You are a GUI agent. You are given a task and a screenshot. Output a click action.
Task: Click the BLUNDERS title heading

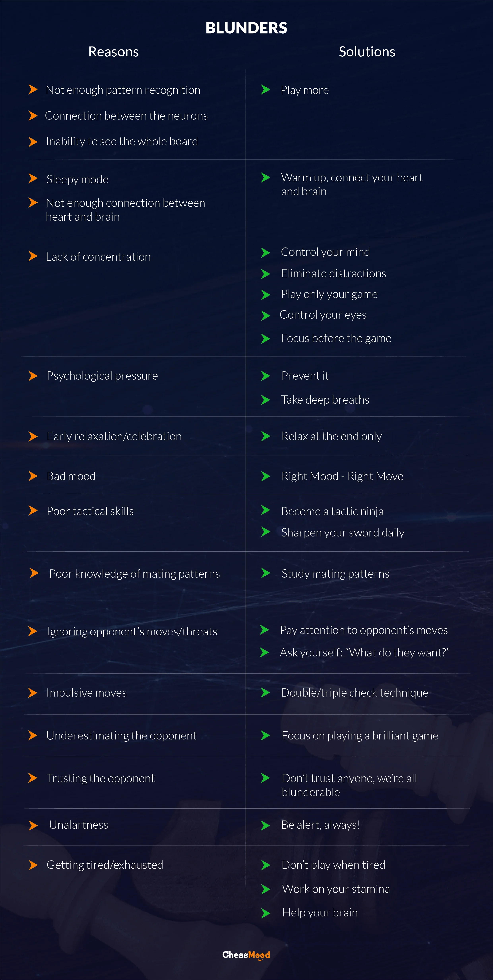tap(246, 28)
